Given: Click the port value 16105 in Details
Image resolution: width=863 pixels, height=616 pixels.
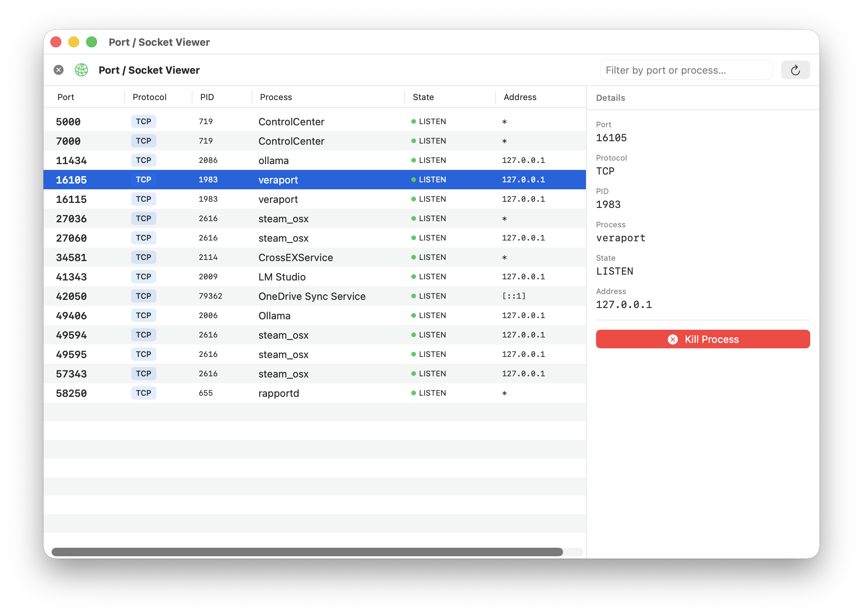Looking at the screenshot, I should pos(611,138).
